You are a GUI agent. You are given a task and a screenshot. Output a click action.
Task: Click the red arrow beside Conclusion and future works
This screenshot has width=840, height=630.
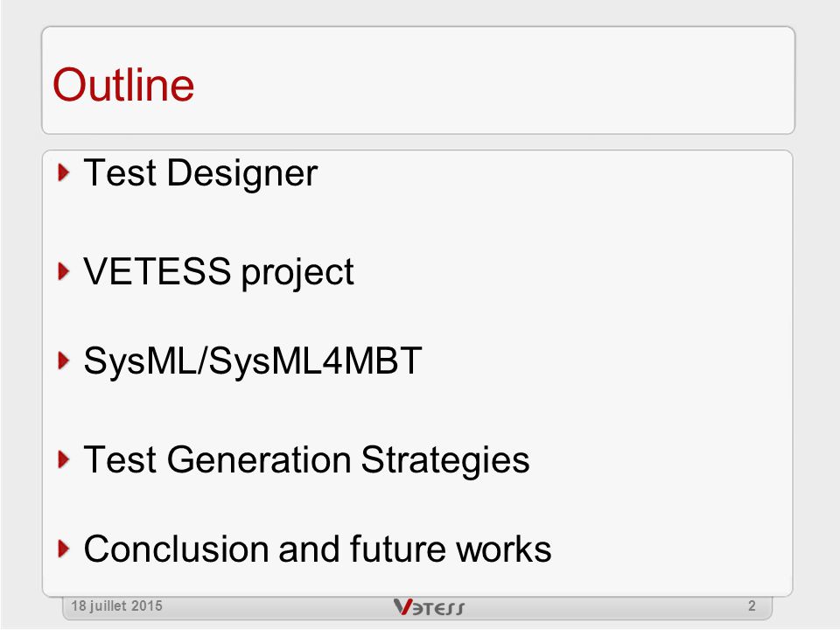[x=63, y=549]
